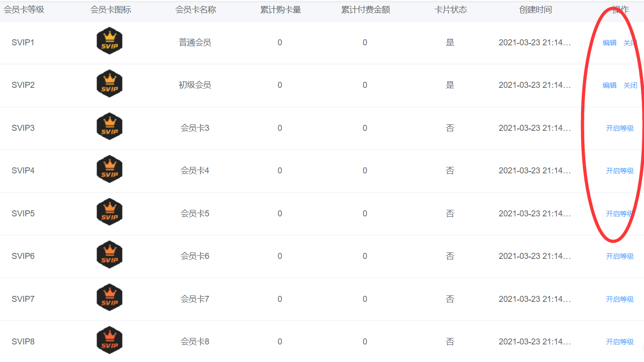Click 开启等级 for SVIP5
The width and height of the screenshot is (644, 362).
click(620, 214)
